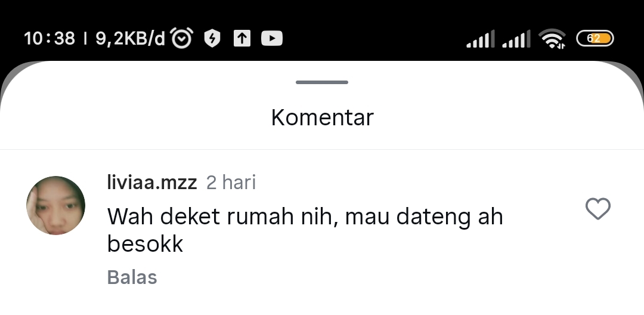Tap the battery indicator showing 62
The height and width of the screenshot is (315, 644).
(595, 39)
